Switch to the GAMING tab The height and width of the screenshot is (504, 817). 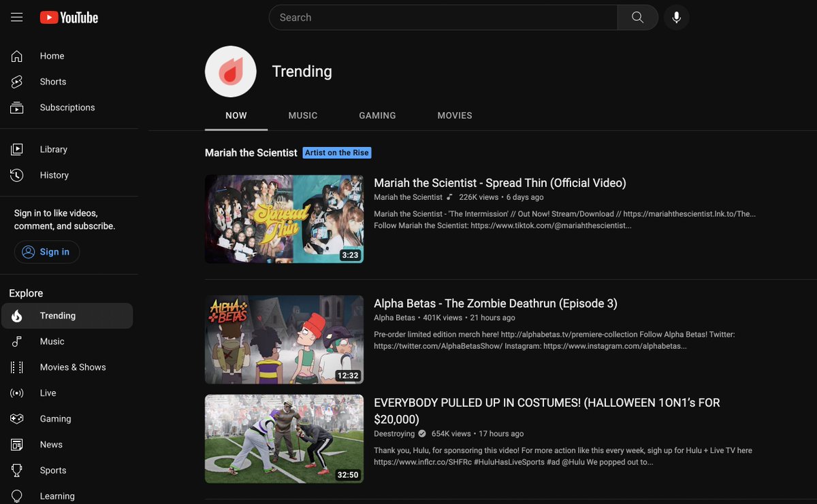(377, 116)
